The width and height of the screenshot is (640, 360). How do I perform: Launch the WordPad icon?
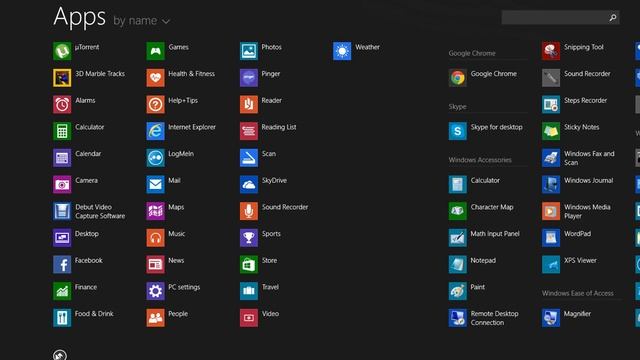pos(551,238)
